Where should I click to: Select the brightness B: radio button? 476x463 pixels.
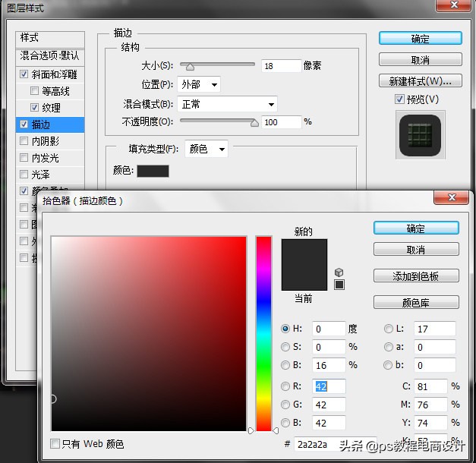pyautogui.click(x=285, y=365)
